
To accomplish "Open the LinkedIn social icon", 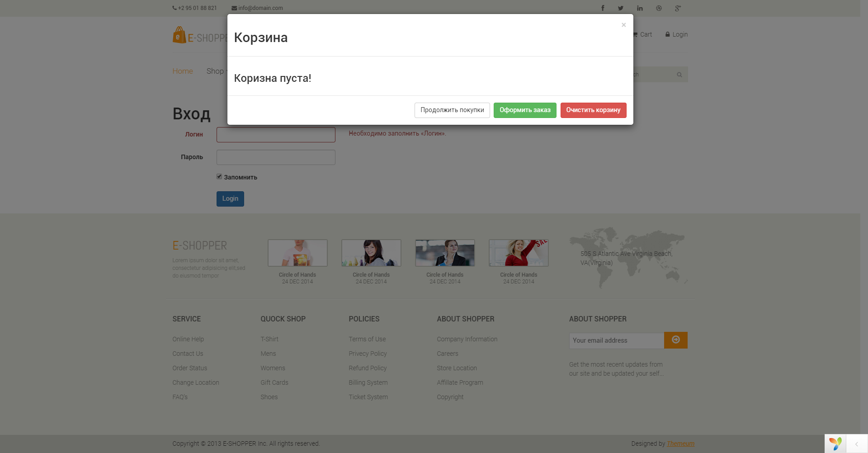I will click(640, 8).
